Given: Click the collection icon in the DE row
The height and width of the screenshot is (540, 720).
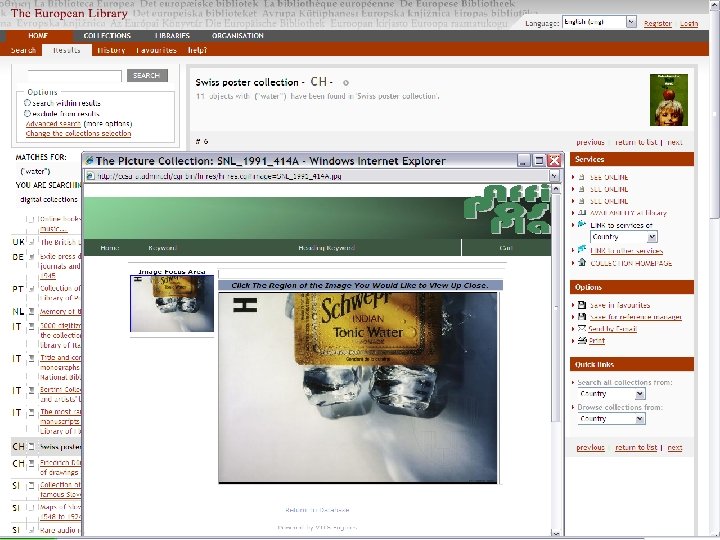Looking at the screenshot, I should [32, 257].
